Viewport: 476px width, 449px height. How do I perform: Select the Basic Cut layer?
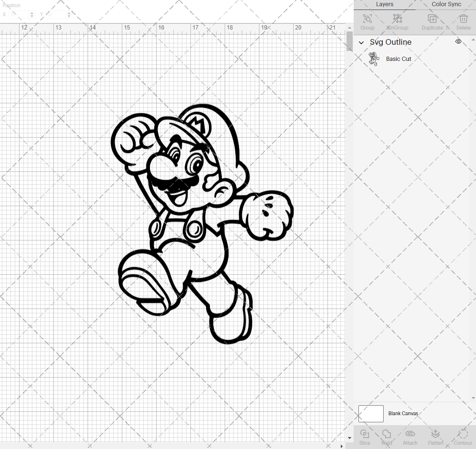(x=398, y=59)
